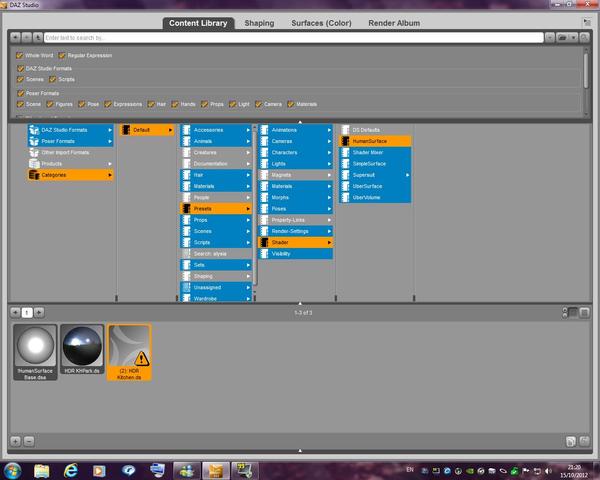Expand the Supersuit shader arrow

(408, 175)
